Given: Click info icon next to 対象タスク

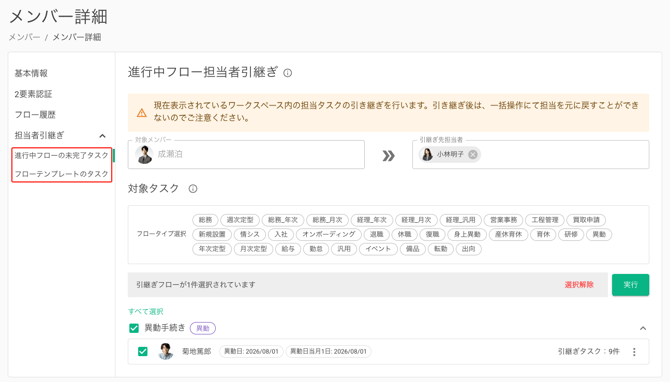Looking at the screenshot, I should coord(193,188).
